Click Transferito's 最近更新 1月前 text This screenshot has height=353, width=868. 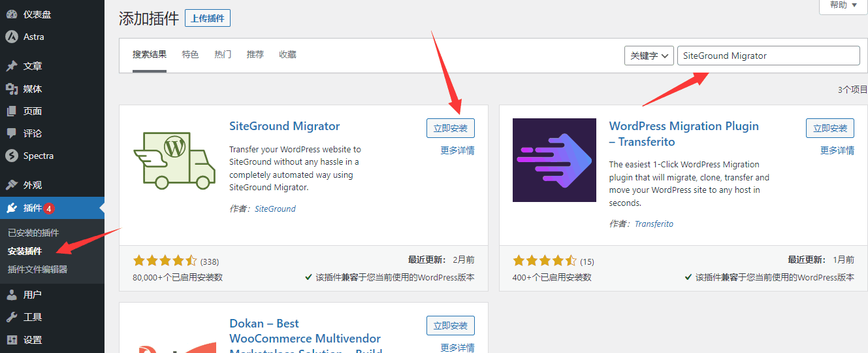point(821,260)
